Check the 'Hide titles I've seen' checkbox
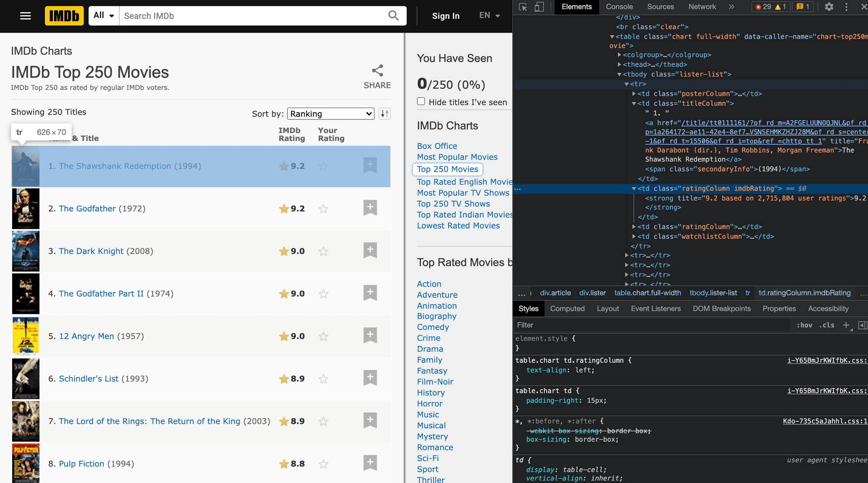868x483 pixels. [x=421, y=101]
